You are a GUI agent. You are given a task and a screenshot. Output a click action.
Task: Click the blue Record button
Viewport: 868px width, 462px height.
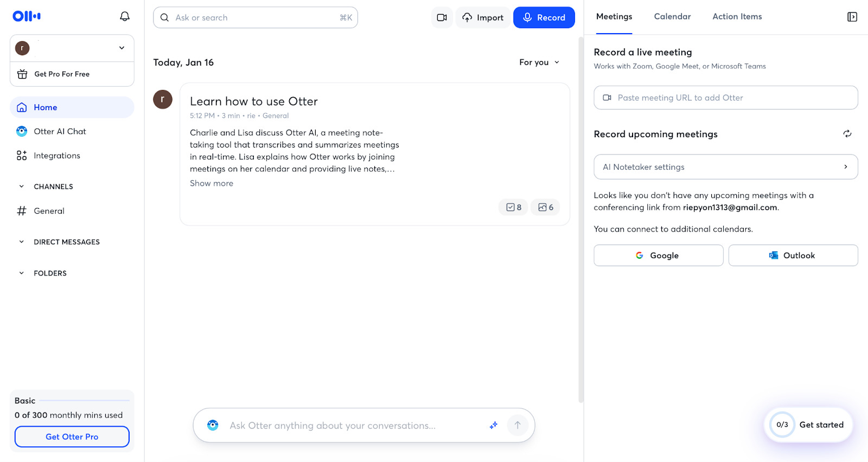click(x=544, y=18)
